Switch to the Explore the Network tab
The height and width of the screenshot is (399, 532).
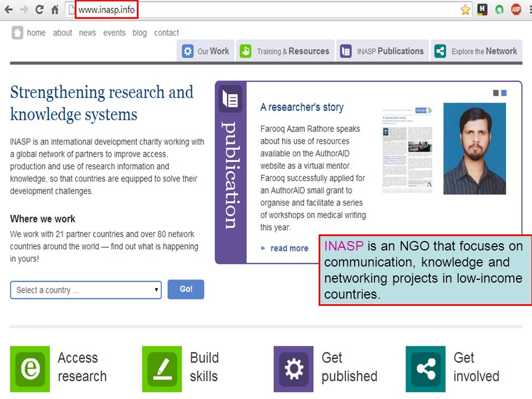click(x=477, y=51)
